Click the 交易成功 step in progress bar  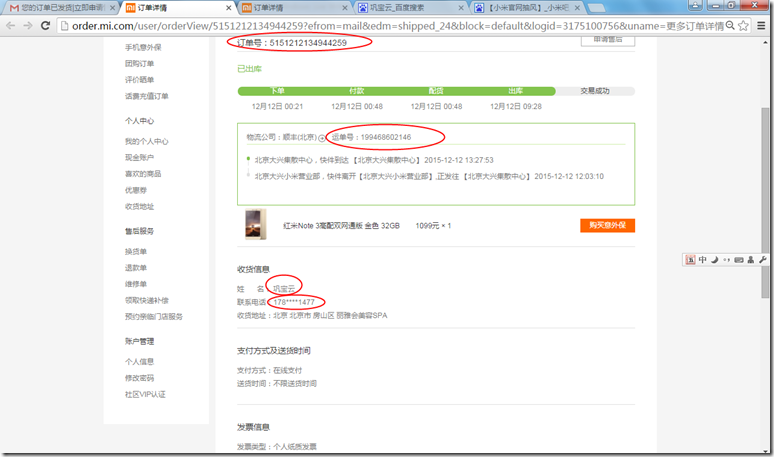coord(595,91)
